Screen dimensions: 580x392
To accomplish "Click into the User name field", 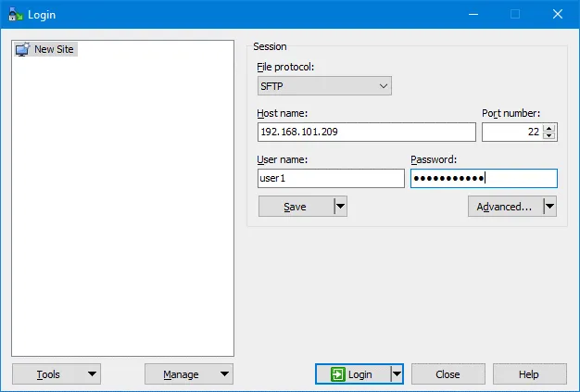I will pos(331,179).
